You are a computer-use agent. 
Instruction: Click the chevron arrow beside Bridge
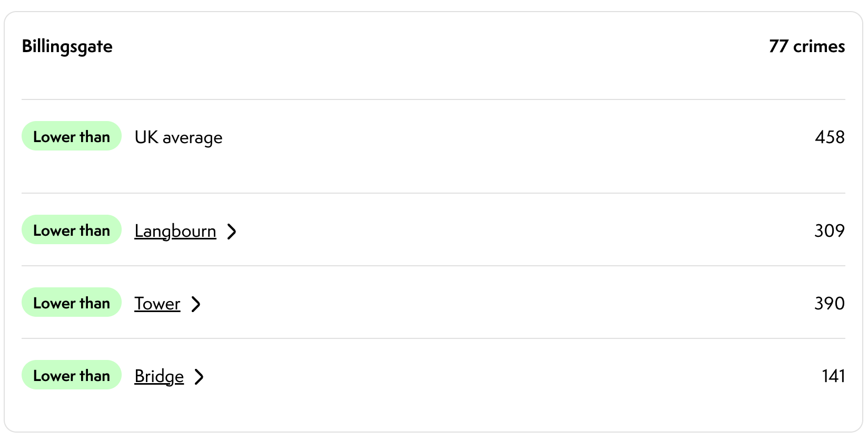(199, 376)
